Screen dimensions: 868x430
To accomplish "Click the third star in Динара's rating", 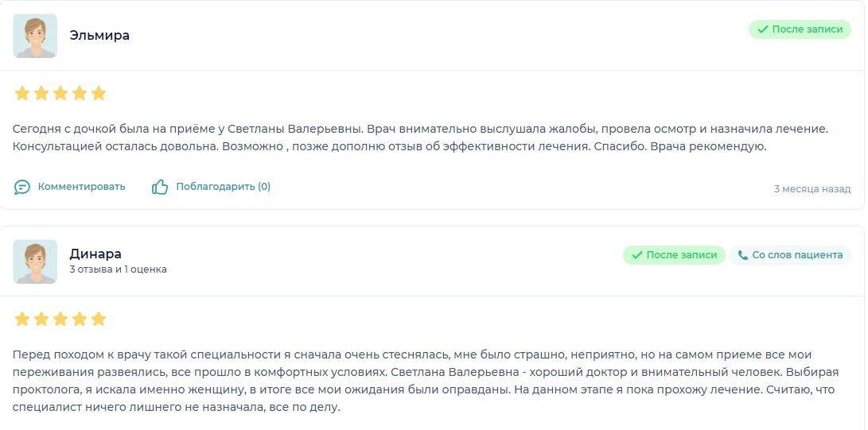I will [60, 319].
